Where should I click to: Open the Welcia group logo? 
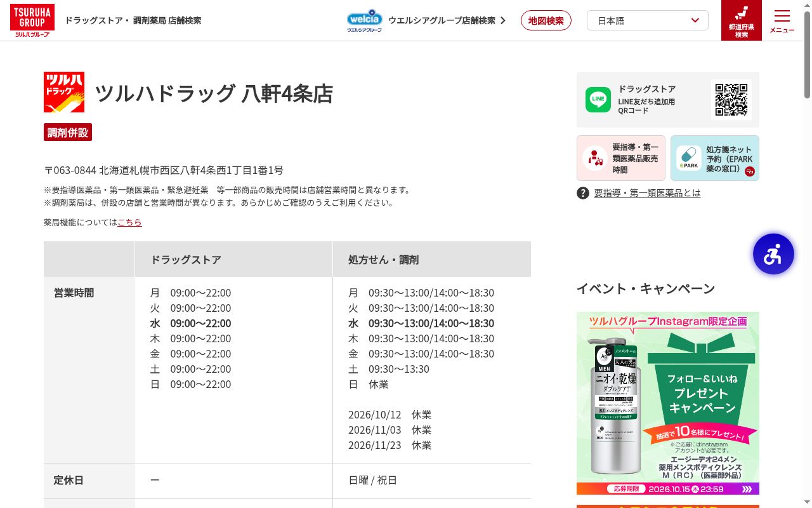364,20
